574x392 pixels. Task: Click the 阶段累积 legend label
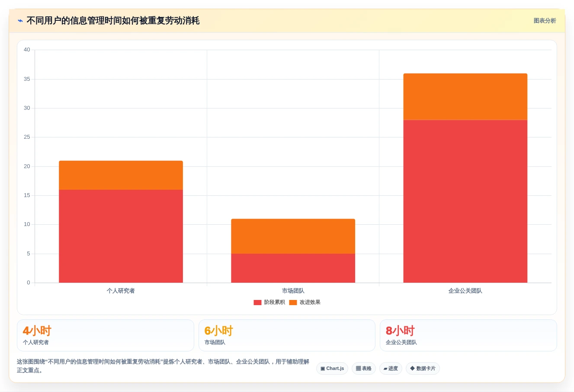pos(275,303)
